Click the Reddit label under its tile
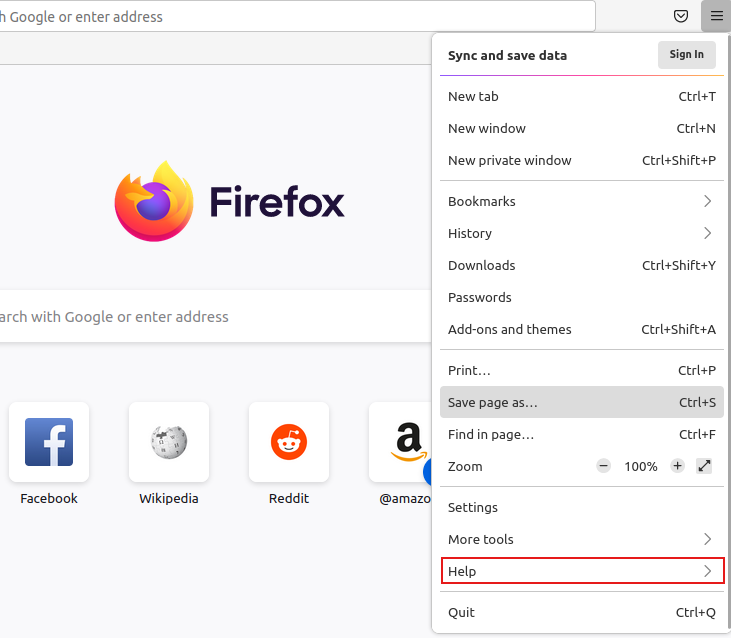Image resolution: width=731 pixels, height=638 pixels. click(289, 499)
